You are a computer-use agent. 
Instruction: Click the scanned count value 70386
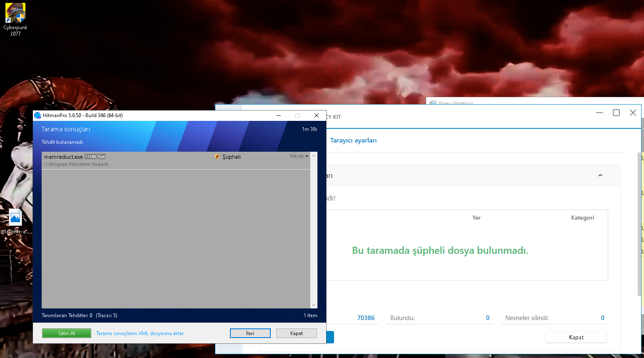coord(366,318)
